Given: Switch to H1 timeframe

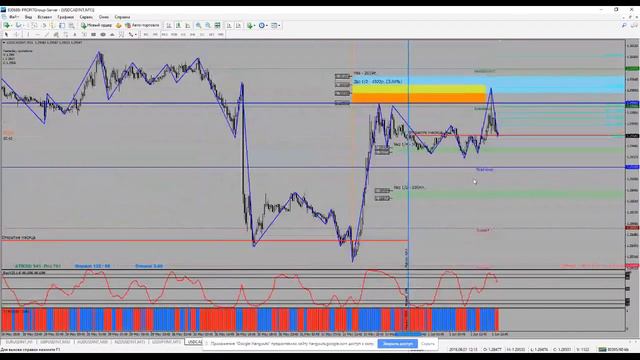Looking at the screenshot, I should coord(183,35).
